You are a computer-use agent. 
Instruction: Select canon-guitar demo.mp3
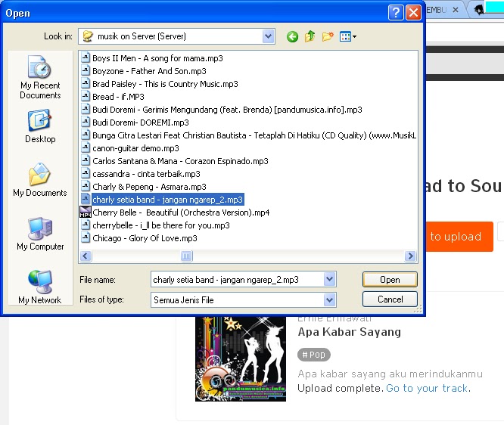[130, 148]
